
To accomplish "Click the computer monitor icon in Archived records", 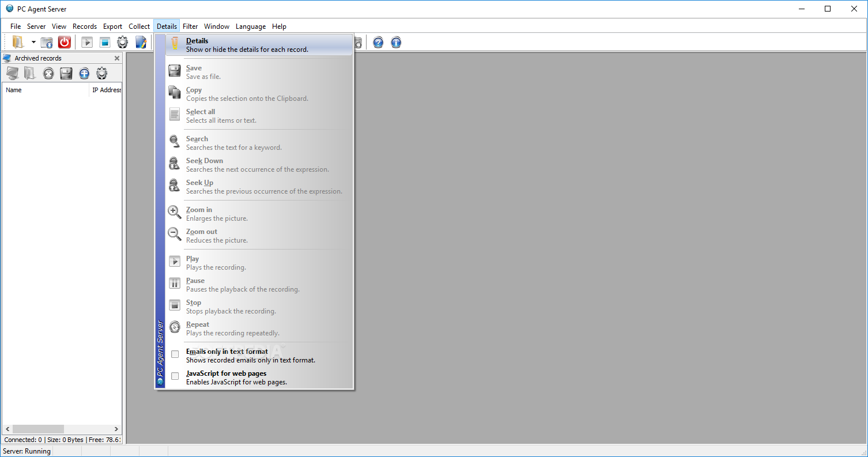I will pyautogui.click(x=13, y=73).
